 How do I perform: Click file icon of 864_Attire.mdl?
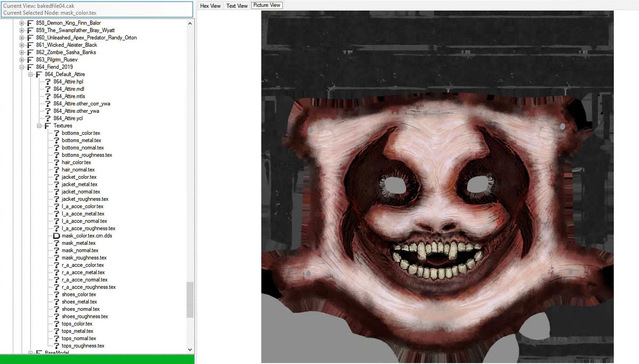pos(48,89)
